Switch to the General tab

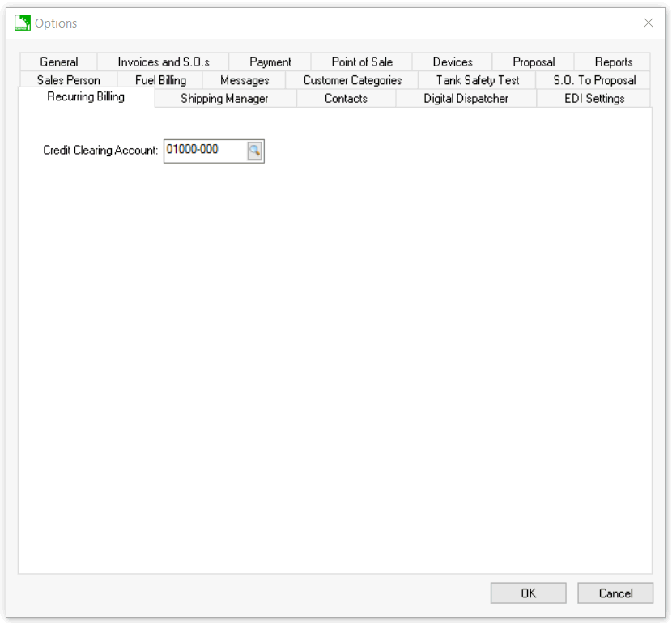(x=59, y=62)
